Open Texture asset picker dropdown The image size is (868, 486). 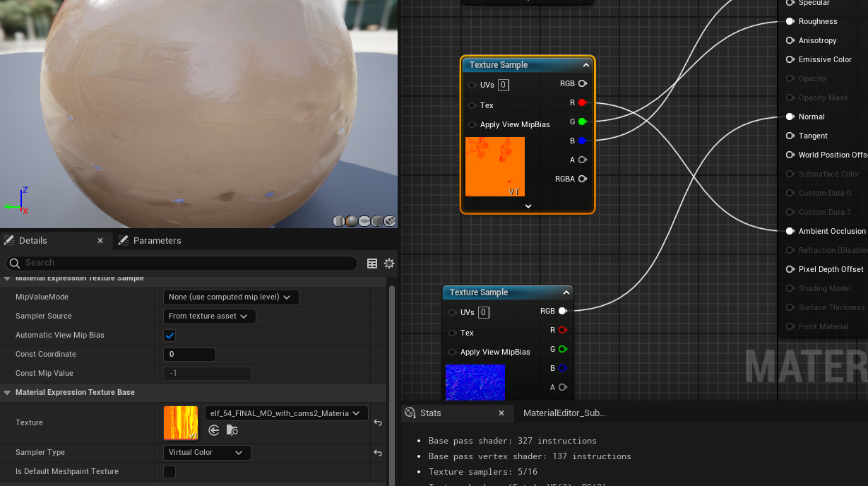click(286, 413)
